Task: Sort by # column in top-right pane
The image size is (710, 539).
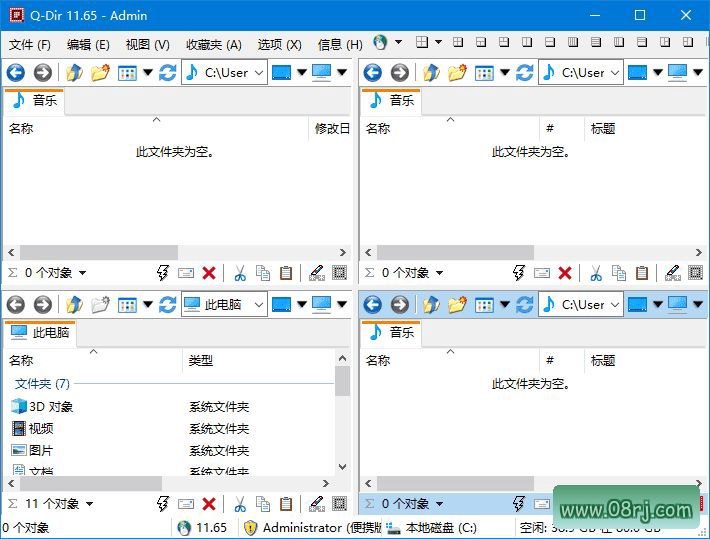Action: click(550, 129)
